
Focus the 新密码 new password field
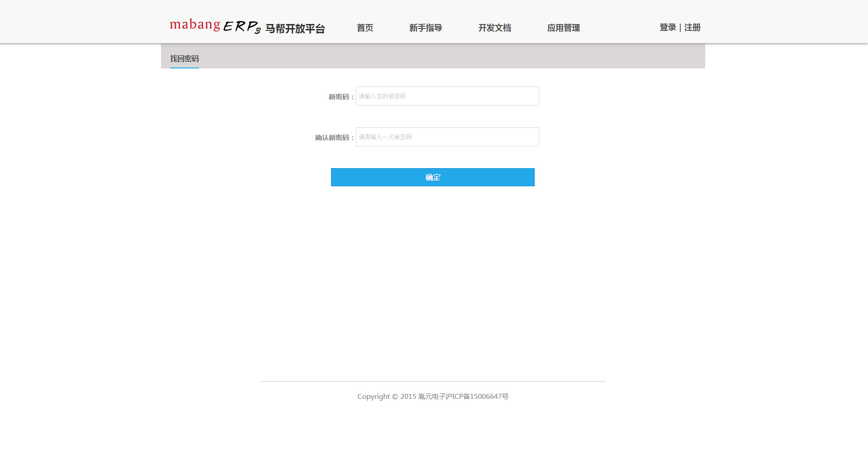click(x=447, y=96)
